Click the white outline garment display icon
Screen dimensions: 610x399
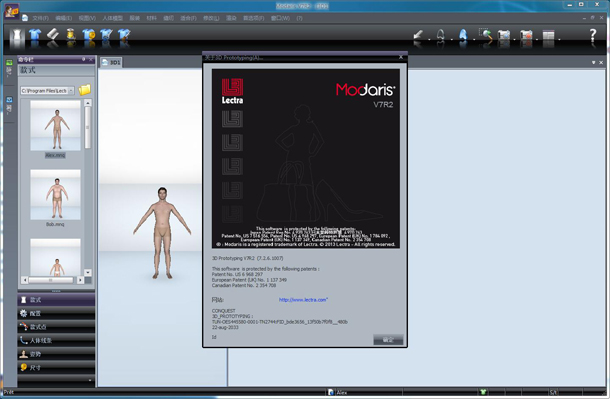(440, 36)
